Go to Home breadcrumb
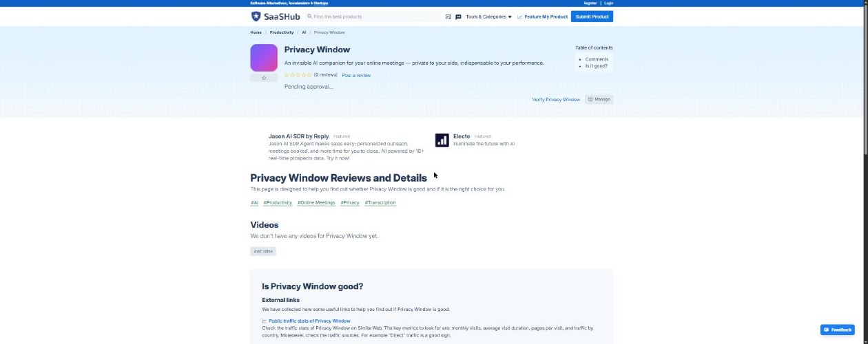This screenshot has height=344, width=868. [x=256, y=32]
